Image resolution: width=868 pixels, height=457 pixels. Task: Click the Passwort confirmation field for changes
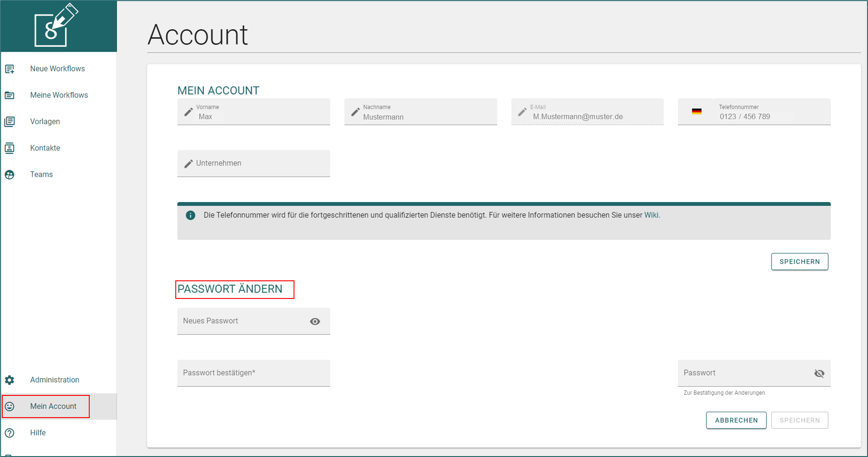coord(754,373)
